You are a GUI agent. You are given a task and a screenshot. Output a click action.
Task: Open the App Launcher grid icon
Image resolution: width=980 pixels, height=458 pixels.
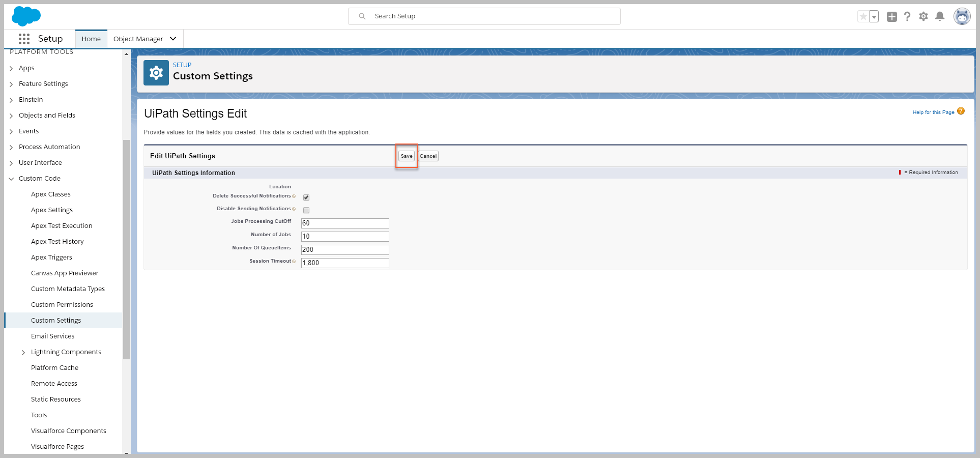(x=24, y=39)
